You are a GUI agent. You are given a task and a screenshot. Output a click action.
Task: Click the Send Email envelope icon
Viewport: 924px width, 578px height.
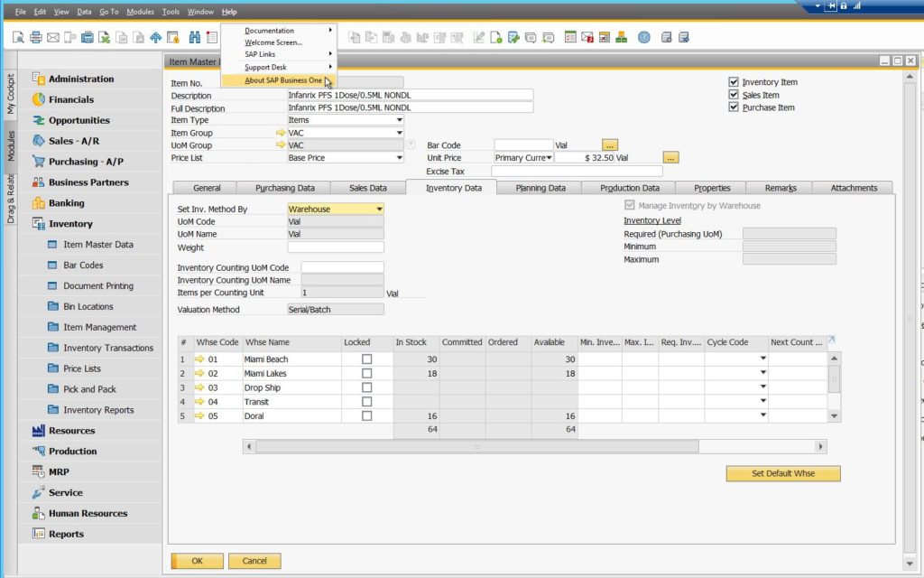[x=53, y=37]
